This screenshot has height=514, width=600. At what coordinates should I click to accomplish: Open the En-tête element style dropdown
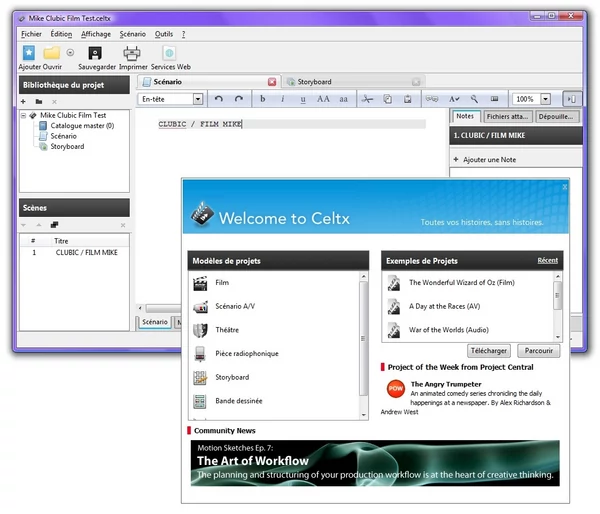pyautogui.click(x=198, y=99)
